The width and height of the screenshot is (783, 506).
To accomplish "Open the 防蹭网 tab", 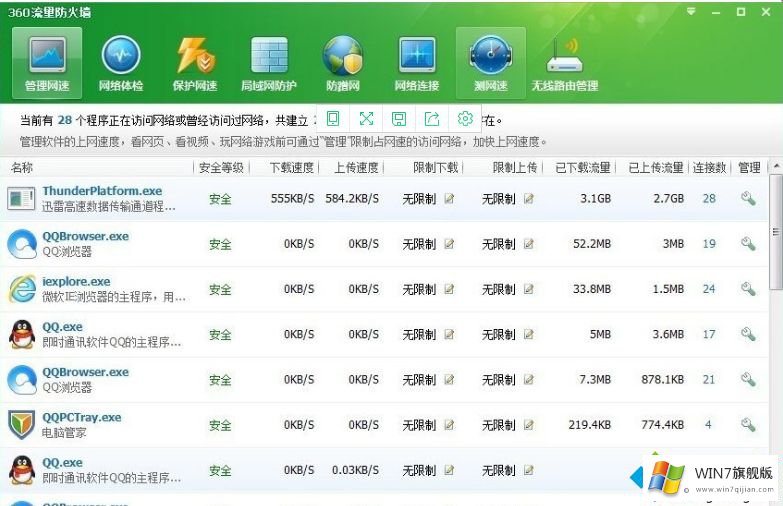I will coord(343,63).
